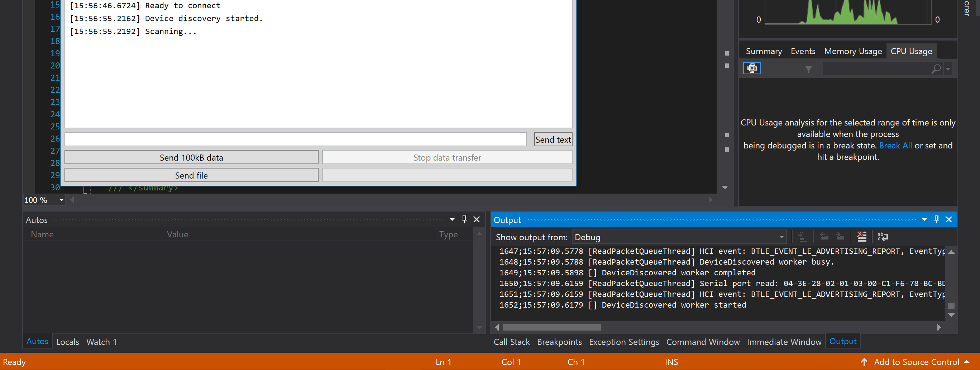This screenshot has height=370, width=980.
Task: Toggle auto hide pin on Output panel
Action: click(x=936, y=219)
